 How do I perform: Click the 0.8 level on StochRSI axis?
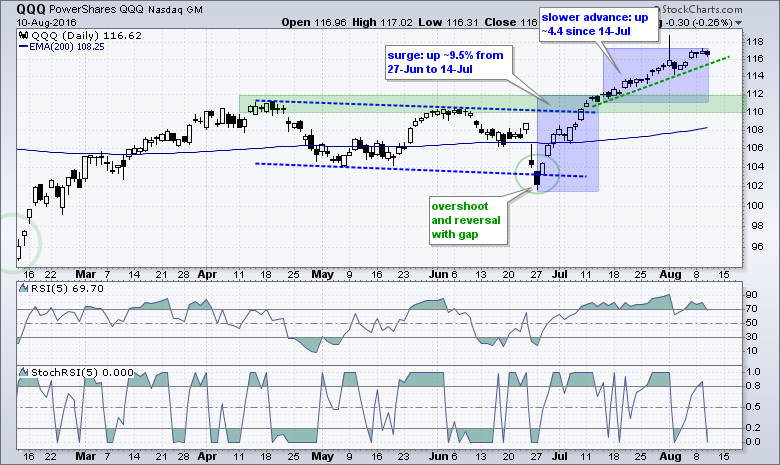(x=754, y=385)
